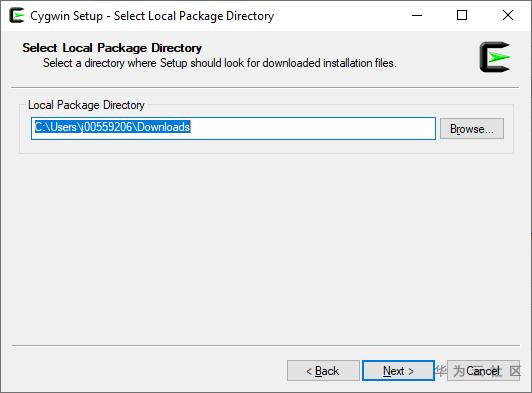Click the blank area of the directory input field
This screenshot has height=393, width=532.
[x=312, y=128]
